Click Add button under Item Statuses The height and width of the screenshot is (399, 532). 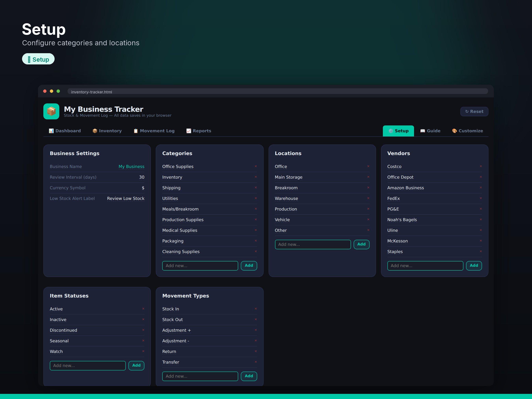click(136, 365)
